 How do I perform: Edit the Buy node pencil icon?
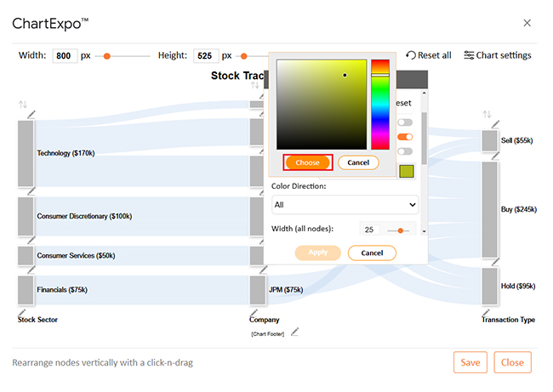[495, 156]
